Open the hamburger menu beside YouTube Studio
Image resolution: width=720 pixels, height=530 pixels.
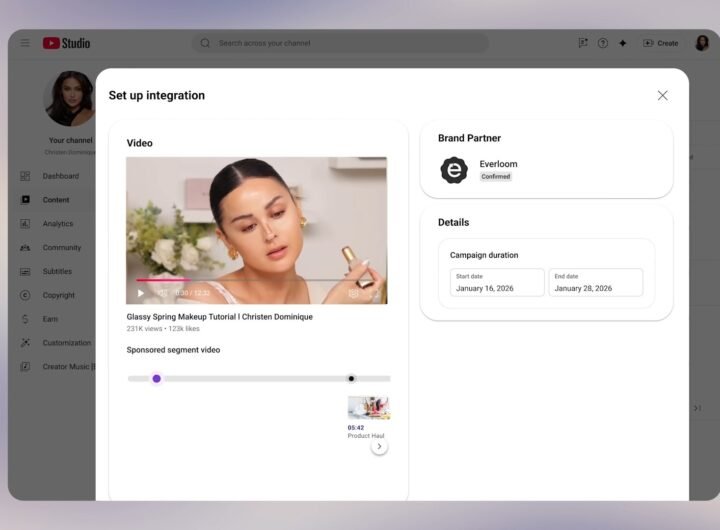pyautogui.click(x=25, y=43)
